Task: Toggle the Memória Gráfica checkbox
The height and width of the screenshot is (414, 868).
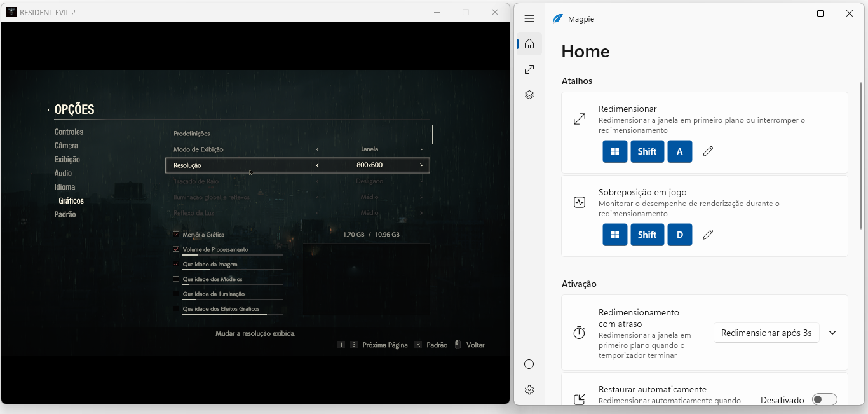Action: pyautogui.click(x=176, y=235)
